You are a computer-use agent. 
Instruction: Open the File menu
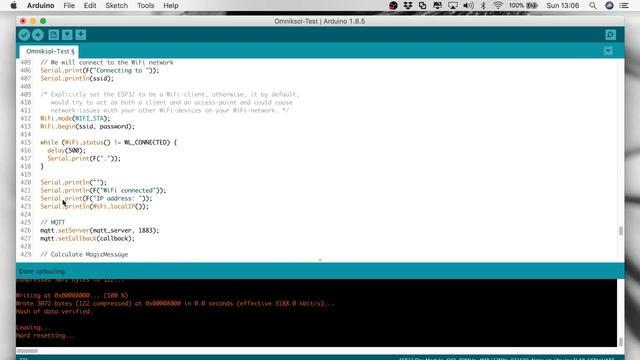(69, 5)
